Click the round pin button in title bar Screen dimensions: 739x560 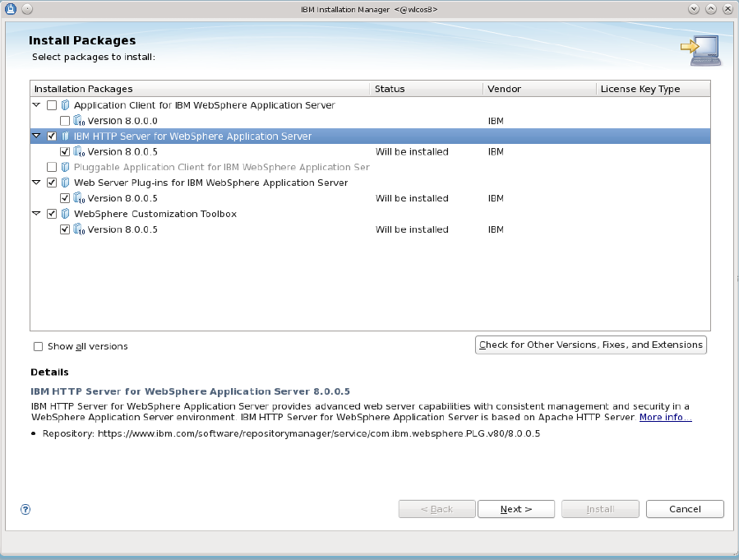coord(27,9)
